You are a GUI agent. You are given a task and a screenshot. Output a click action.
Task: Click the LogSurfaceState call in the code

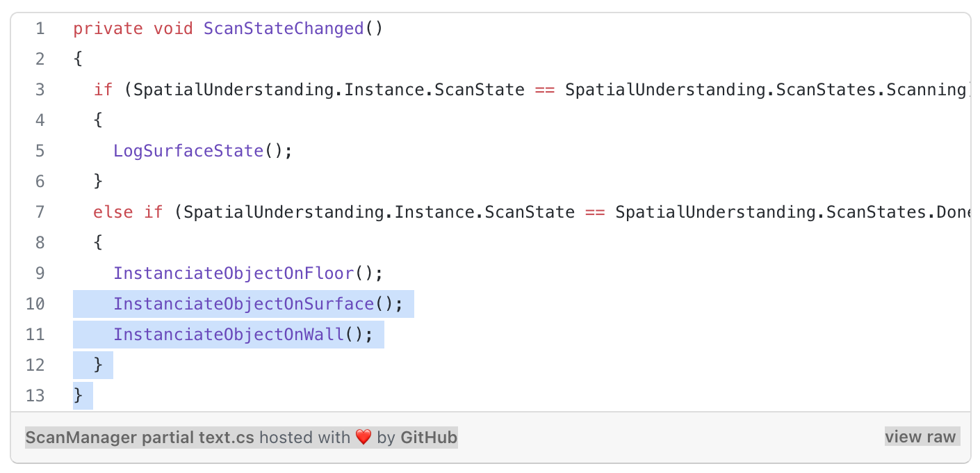click(188, 151)
